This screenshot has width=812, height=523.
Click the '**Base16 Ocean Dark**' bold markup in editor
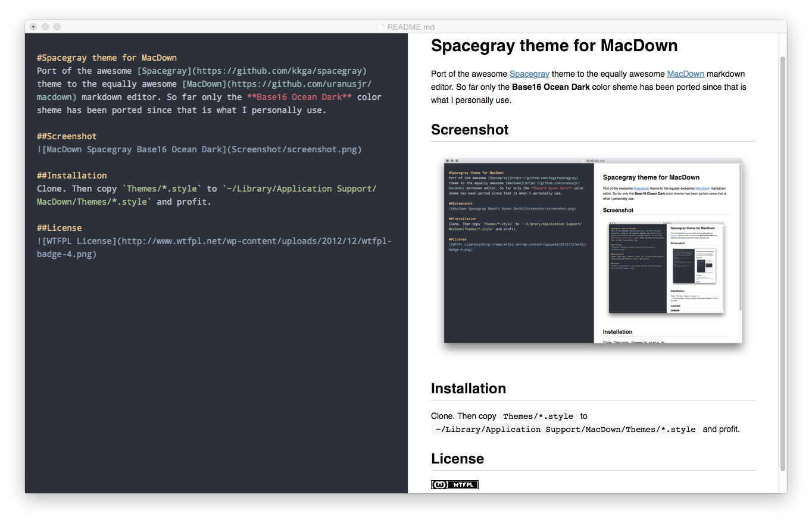(299, 97)
